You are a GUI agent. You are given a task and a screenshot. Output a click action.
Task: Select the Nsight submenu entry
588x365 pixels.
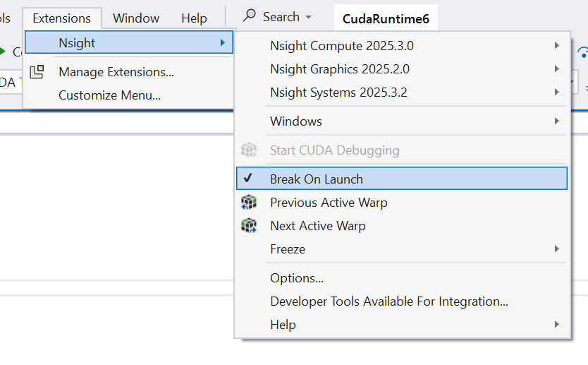coord(129,42)
